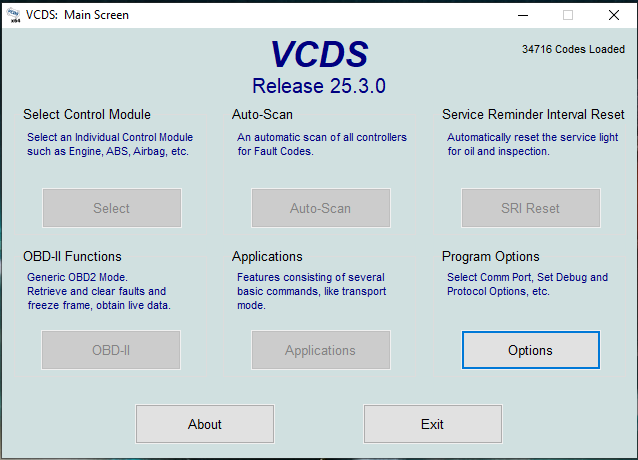Image resolution: width=638 pixels, height=460 pixels.
Task: Click the 'Service Reminder Interval Reset' heading
Action: tap(533, 114)
